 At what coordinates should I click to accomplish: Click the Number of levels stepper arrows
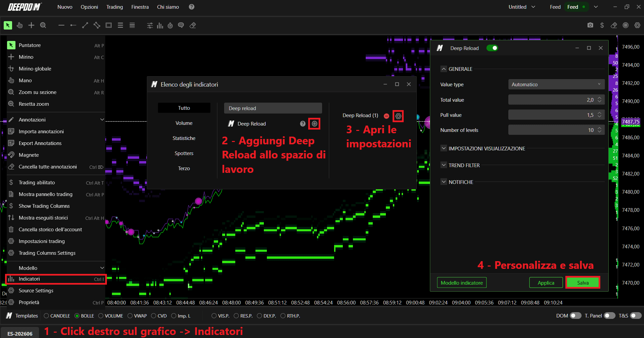coord(599,130)
